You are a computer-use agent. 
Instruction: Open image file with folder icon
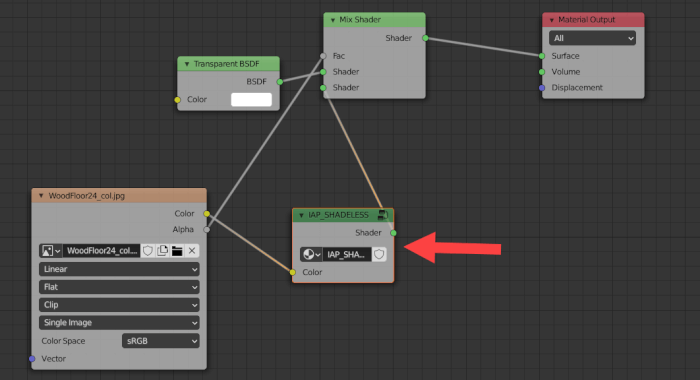tap(177, 251)
